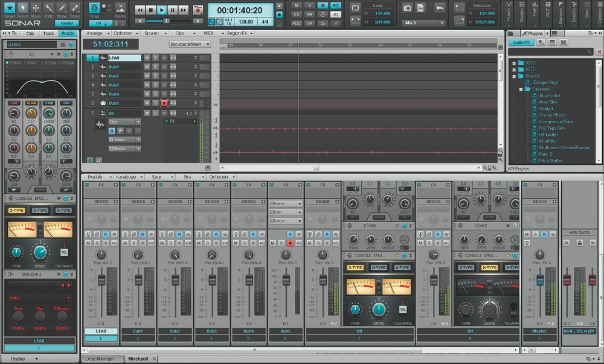Screen dimensions: 604x364
Task: Toggle the inspector EQ power button
Action: [65, 54]
